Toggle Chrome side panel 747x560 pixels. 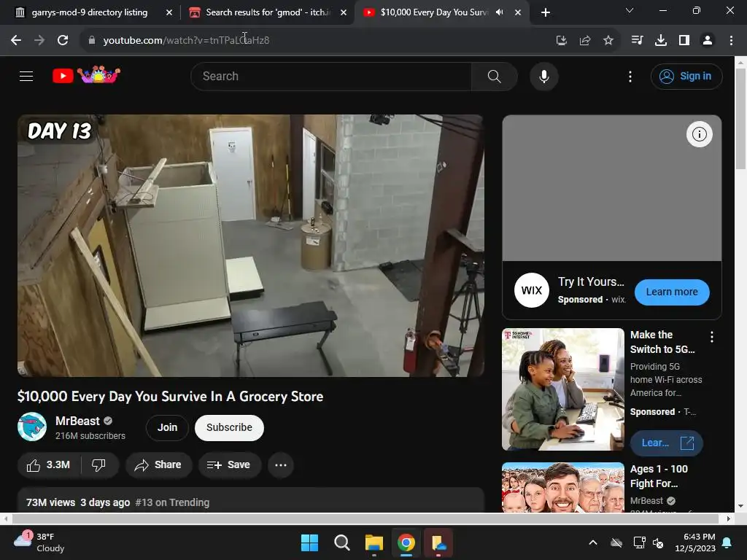pyautogui.click(x=684, y=41)
